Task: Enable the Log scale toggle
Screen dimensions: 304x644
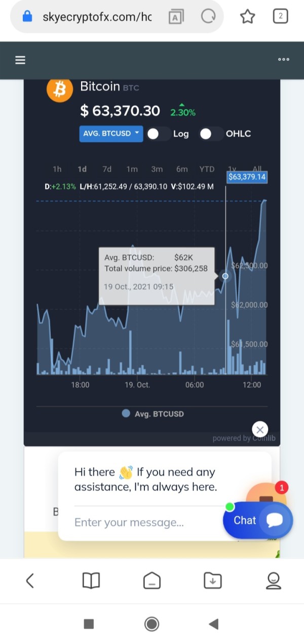Action: pos(158,133)
